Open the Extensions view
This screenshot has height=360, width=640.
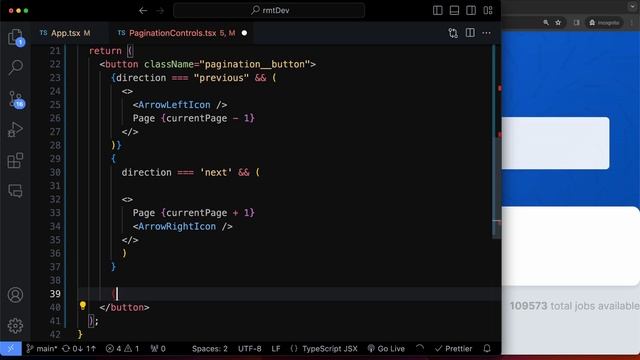click(x=16, y=160)
